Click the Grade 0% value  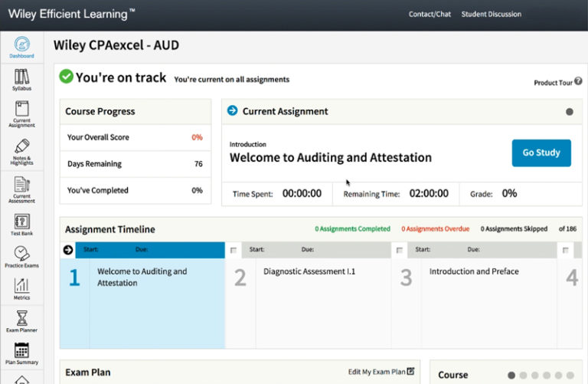(x=509, y=193)
